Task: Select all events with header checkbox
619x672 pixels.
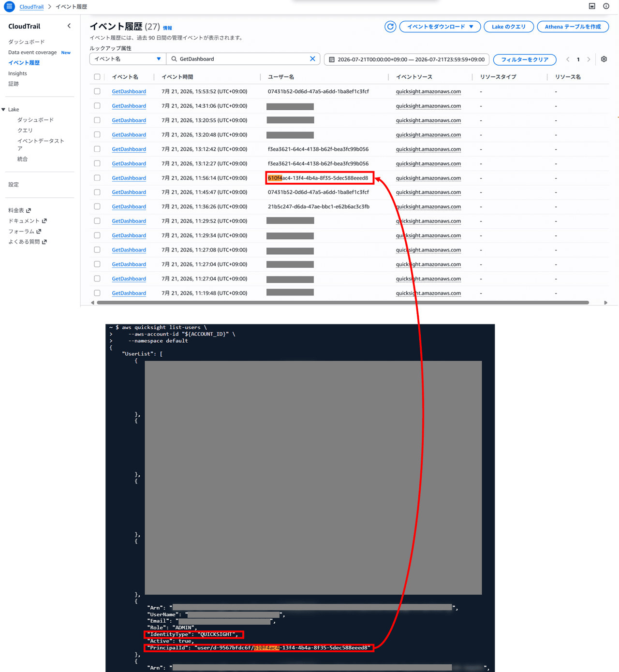Action: (97, 77)
